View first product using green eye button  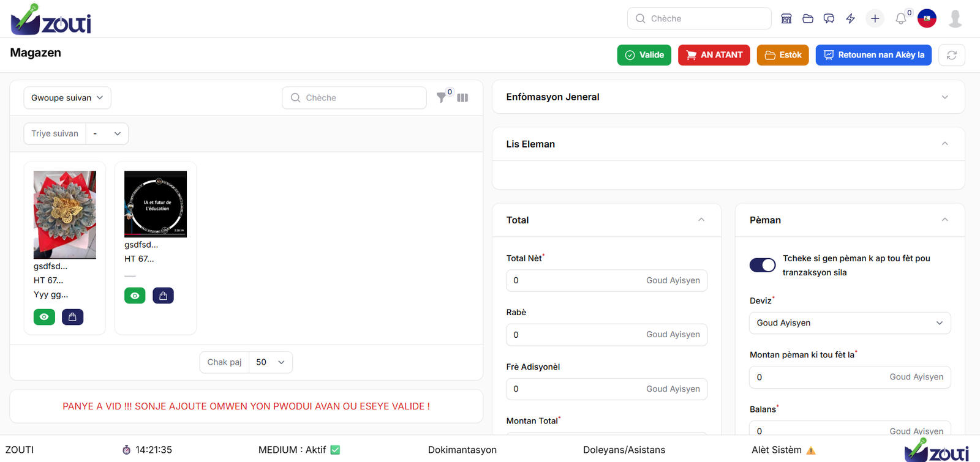(44, 317)
